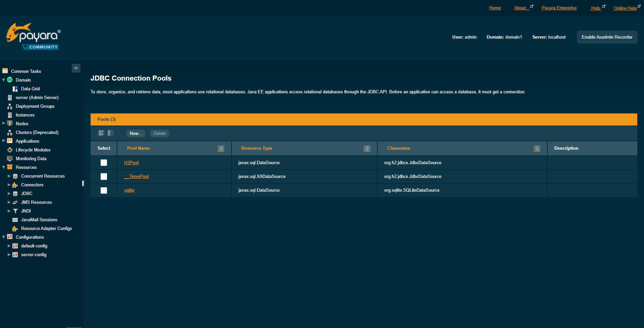Click the Deselect All rows icon
Image resolution: width=644 pixels, height=328 pixels.
[110, 133]
